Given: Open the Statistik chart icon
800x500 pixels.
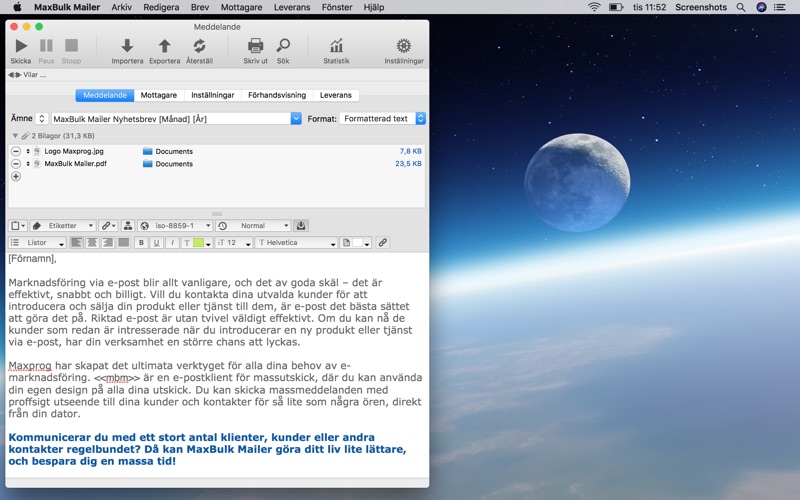Looking at the screenshot, I should tap(336, 46).
